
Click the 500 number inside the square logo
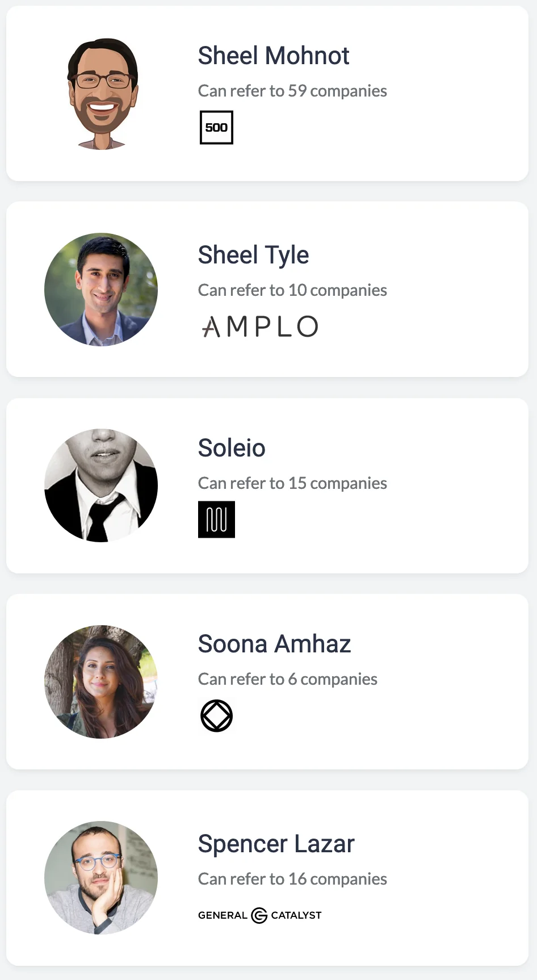(x=216, y=127)
